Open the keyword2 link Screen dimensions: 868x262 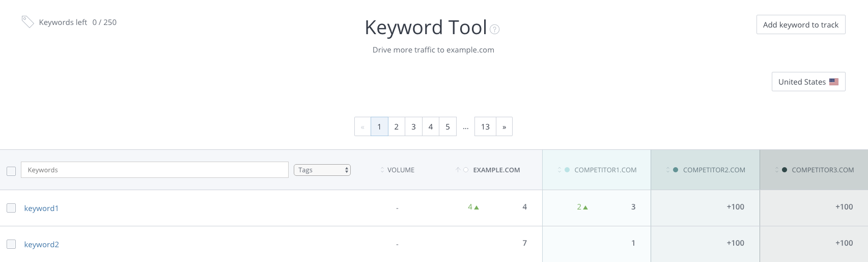(x=42, y=245)
